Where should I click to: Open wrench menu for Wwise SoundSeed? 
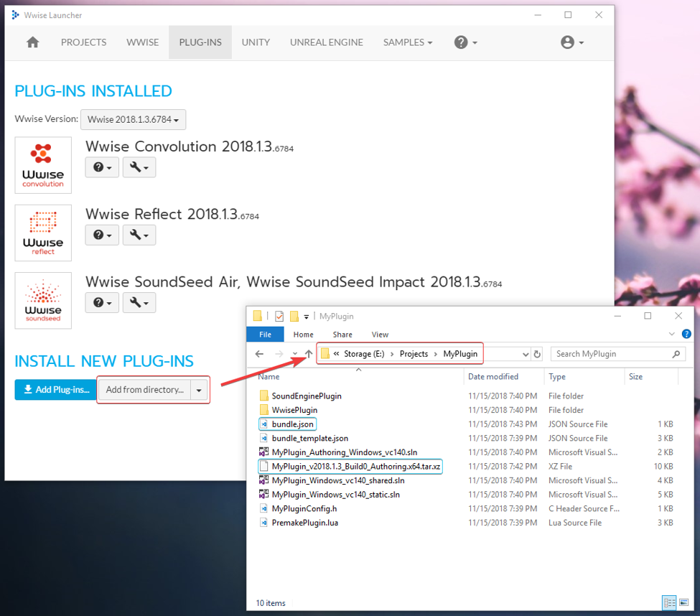click(139, 303)
